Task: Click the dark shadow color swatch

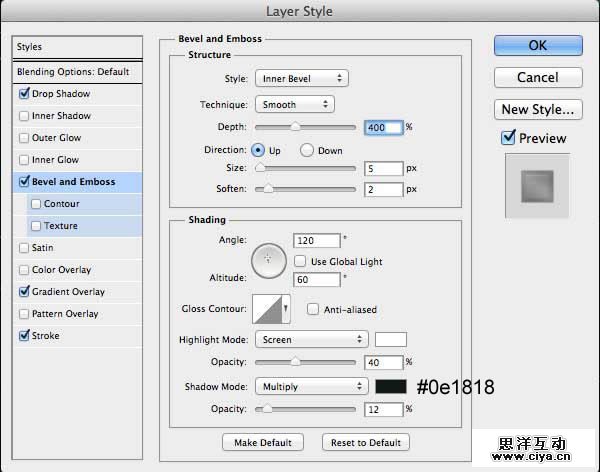Action: coord(391,386)
